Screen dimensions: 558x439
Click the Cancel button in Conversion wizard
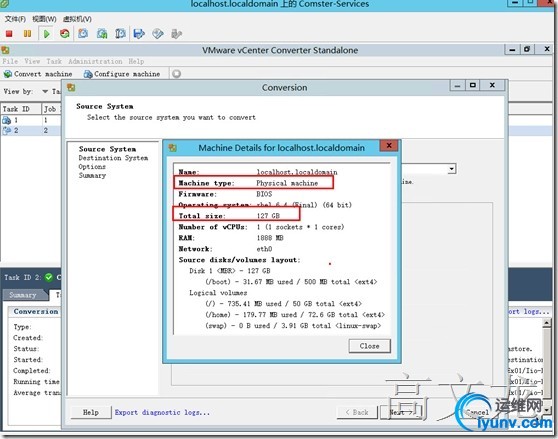pos(477,412)
